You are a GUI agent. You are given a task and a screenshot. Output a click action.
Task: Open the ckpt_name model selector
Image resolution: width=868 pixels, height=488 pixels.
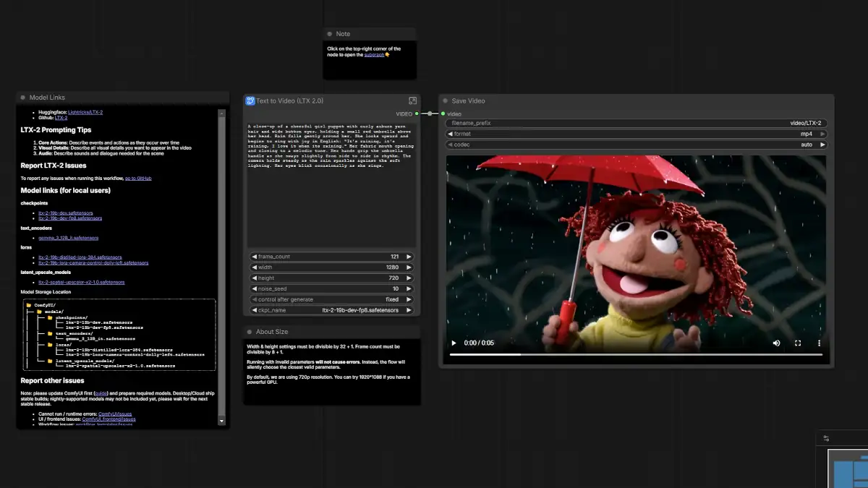332,310
